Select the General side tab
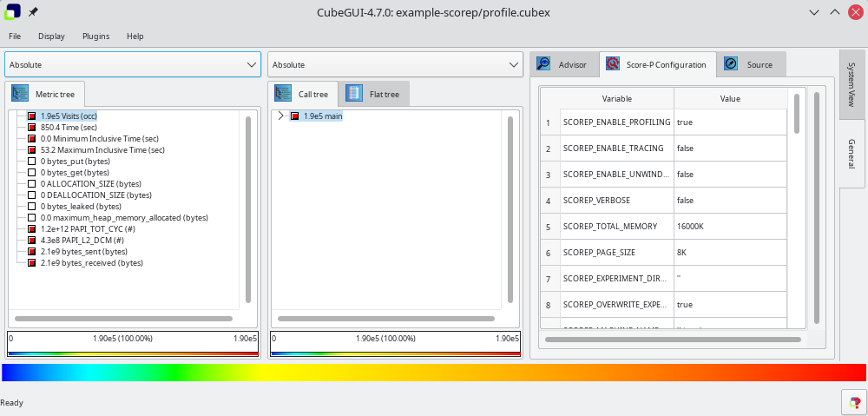Image resolution: width=868 pixels, height=416 pixels. pos(852,154)
